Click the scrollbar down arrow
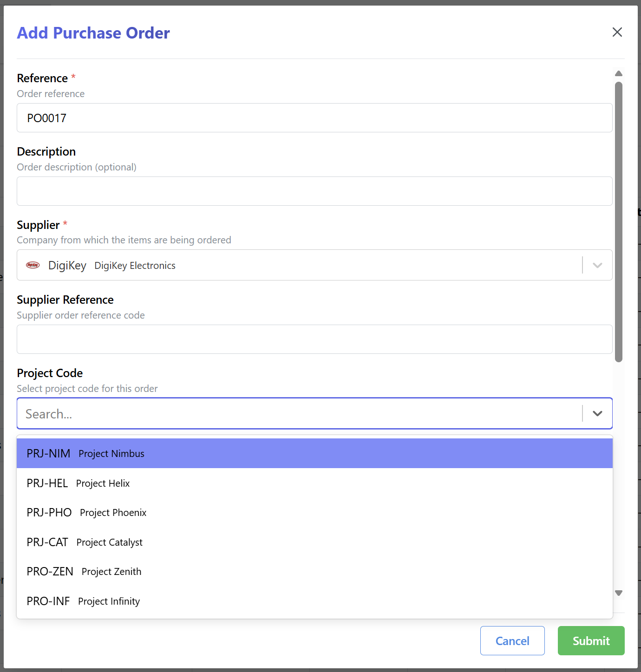This screenshot has height=672, width=641. coord(618,593)
